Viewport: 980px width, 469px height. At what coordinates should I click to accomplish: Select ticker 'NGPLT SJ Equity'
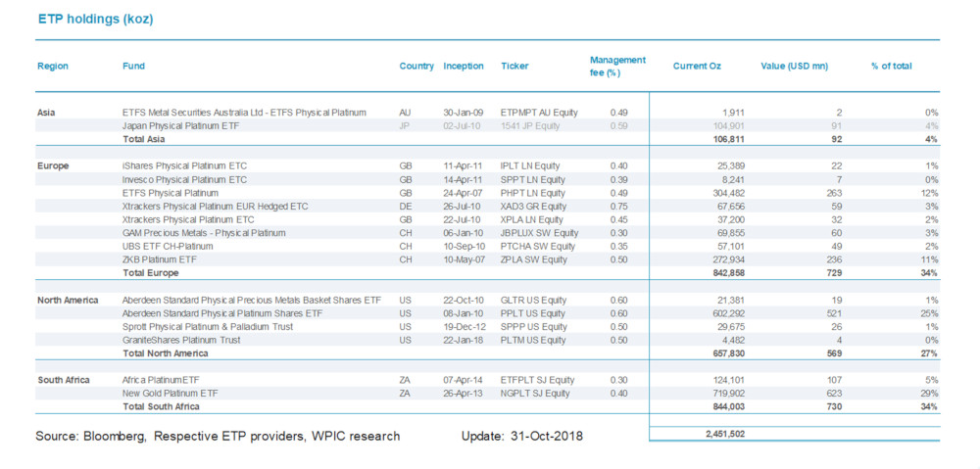(535, 394)
